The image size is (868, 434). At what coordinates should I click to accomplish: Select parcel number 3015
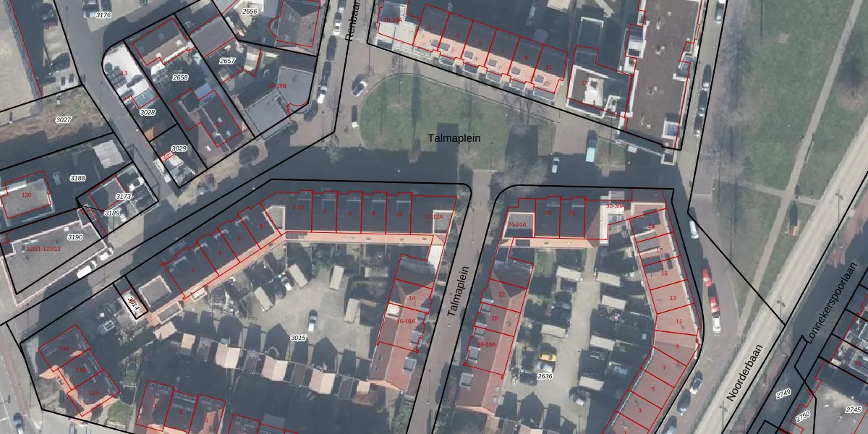(298, 338)
